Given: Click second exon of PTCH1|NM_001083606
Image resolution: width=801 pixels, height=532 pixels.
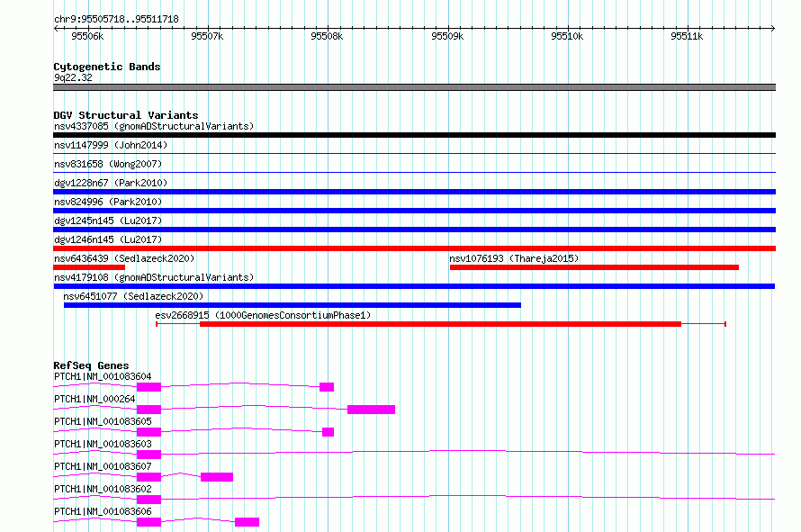Looking at the screenshot, I should coord(247,522).
